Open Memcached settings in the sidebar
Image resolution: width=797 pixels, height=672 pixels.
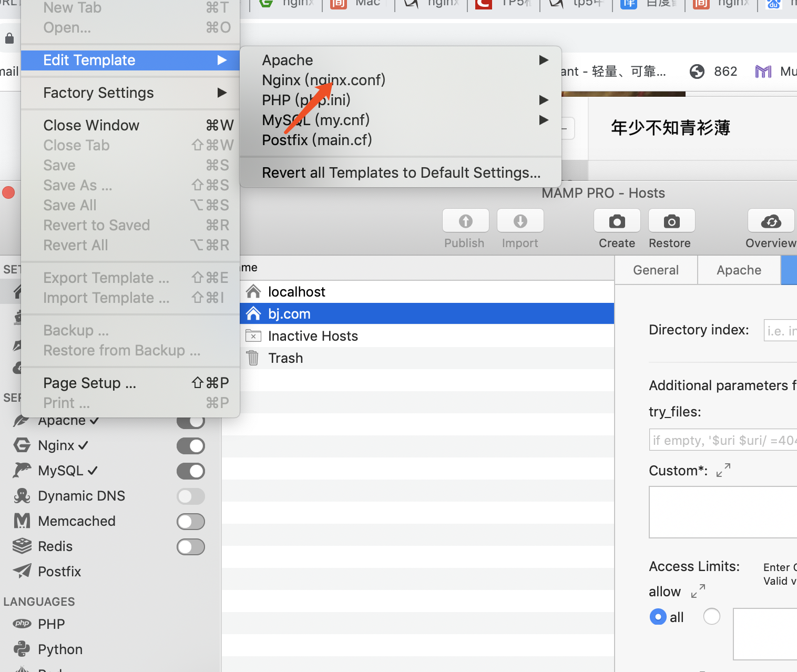click(77, 521)
